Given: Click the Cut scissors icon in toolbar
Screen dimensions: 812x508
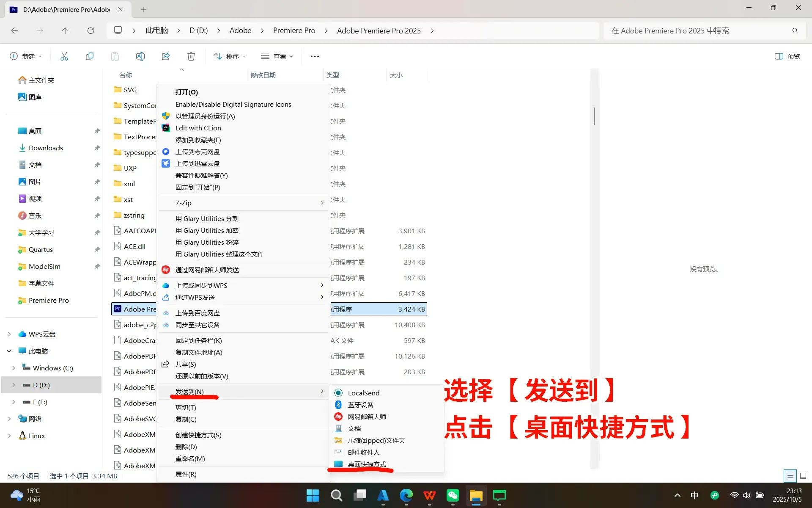Looking at the screenshot, I should click(x=64, y=56).
